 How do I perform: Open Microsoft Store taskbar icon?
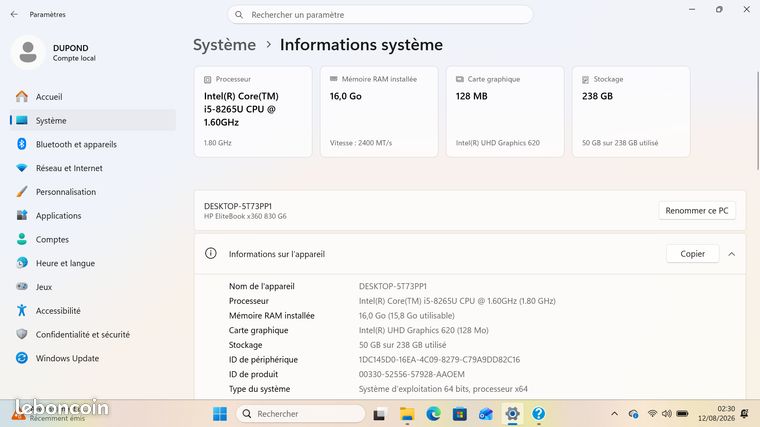pyautogui.click(x=459, y=414)
